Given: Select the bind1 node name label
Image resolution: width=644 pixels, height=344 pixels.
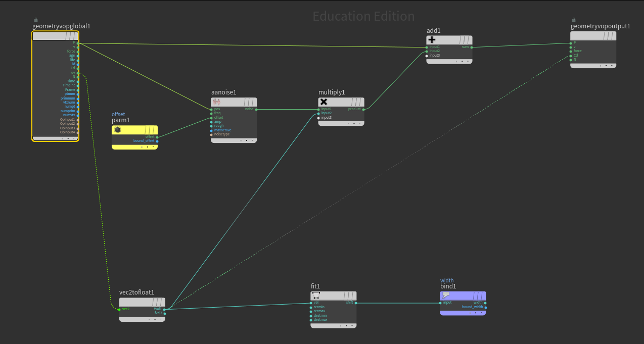Looking at the screenshot, I should [448, 286].
